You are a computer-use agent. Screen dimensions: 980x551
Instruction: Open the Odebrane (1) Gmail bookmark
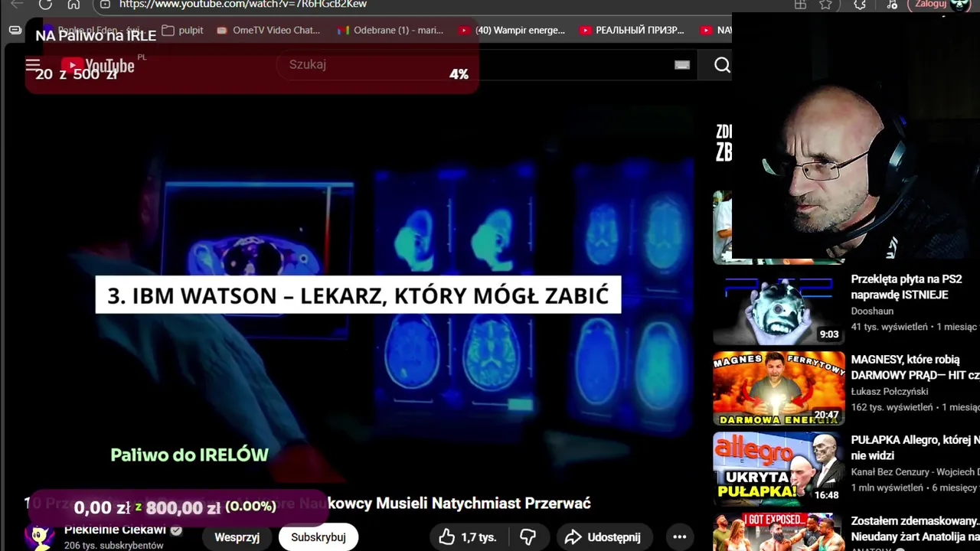390,30
